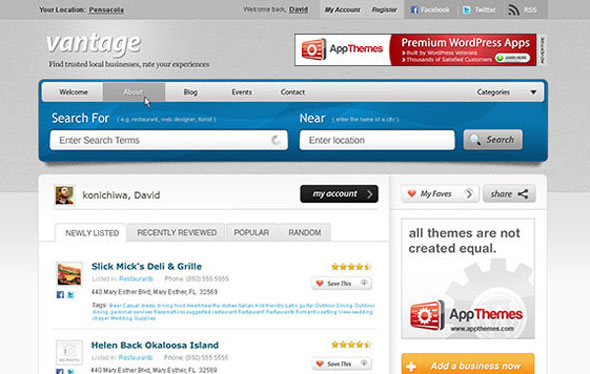590x374 pixels.
Task: Save Slick Mick's Deli with Save This heart
Action: pyautogui.click(x=341, y=283)
